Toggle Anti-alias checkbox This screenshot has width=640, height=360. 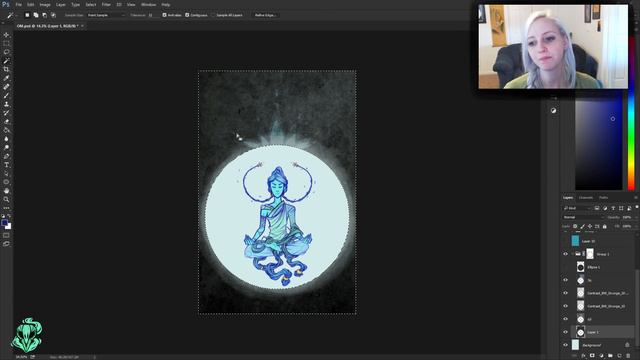coord(164,15)
